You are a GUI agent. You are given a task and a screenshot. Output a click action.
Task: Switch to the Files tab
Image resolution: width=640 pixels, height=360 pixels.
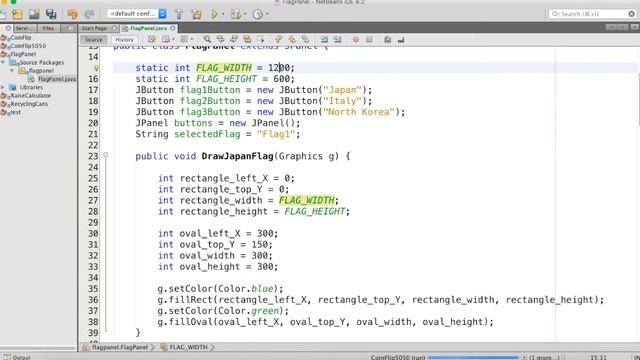[48, 28]
